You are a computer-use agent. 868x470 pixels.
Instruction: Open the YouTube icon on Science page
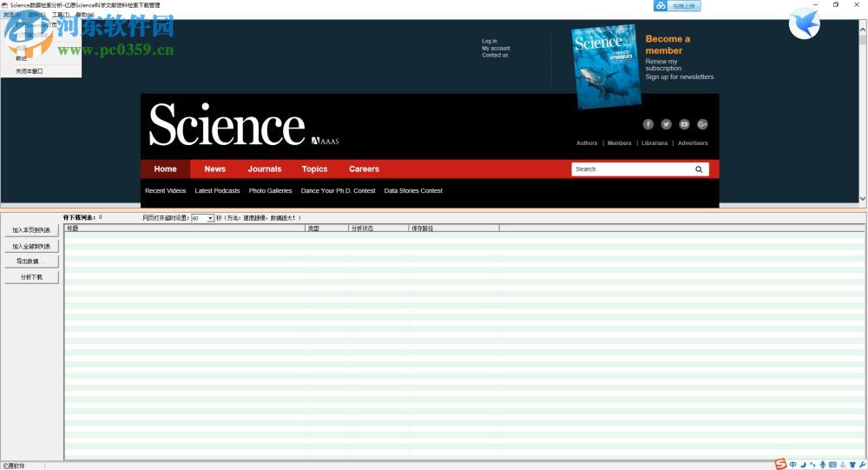point(684,124)
